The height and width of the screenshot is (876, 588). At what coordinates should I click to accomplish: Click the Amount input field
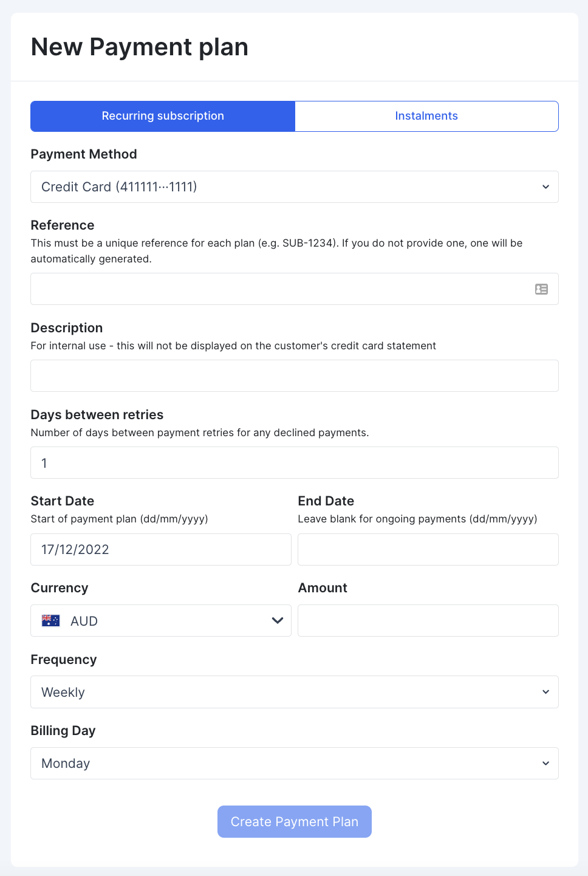428,620
